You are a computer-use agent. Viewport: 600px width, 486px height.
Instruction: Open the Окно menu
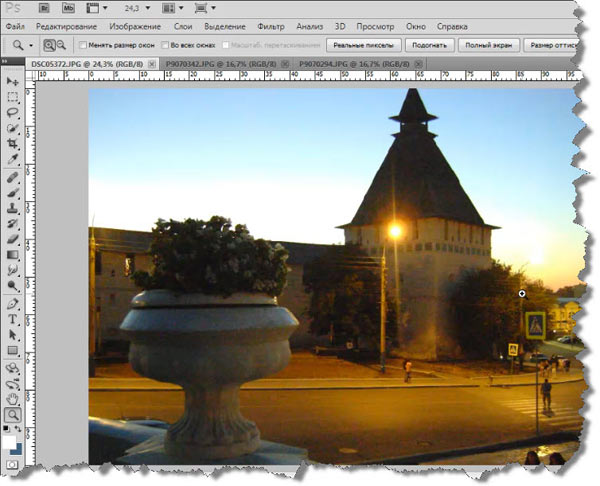coord(416,26)
